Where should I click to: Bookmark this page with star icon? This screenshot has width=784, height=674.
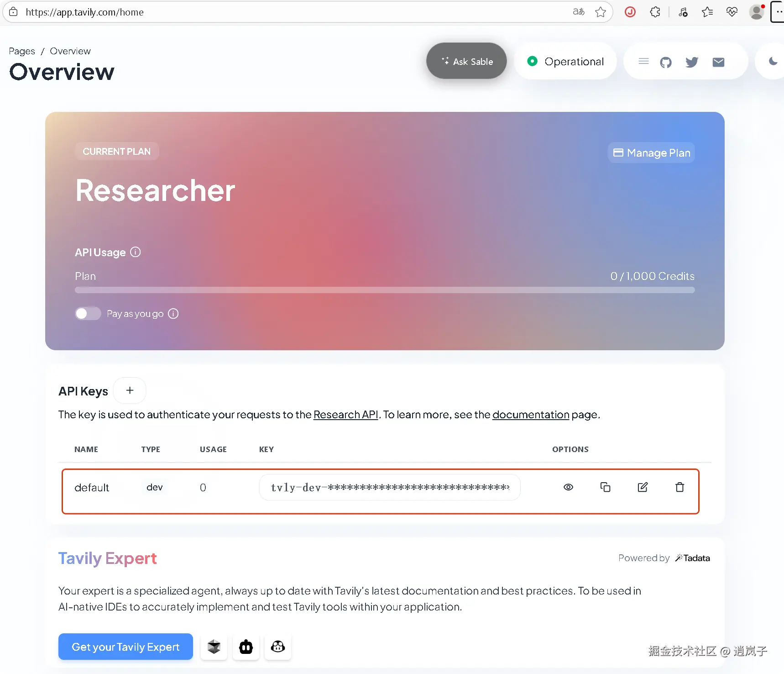click(x=601, y=12)
